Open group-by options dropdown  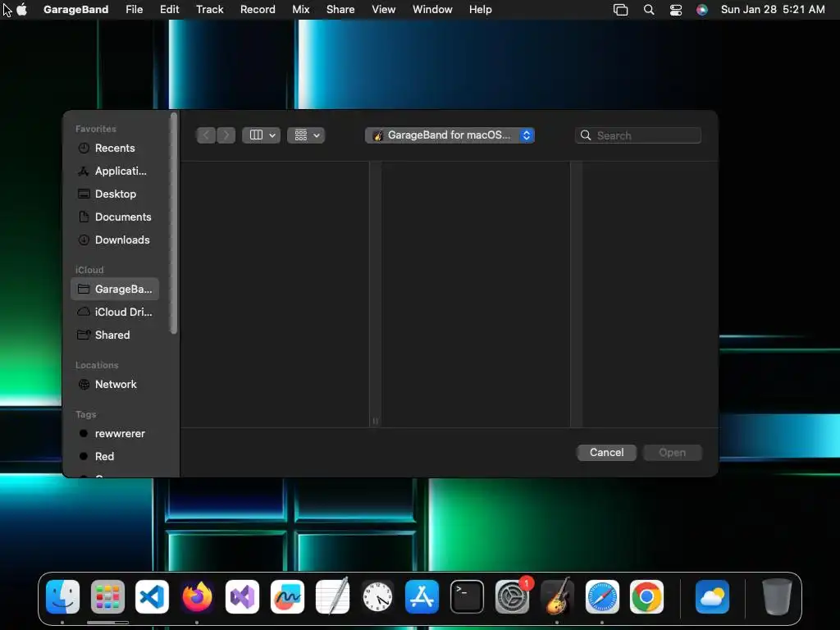click(x=306, y=135)
